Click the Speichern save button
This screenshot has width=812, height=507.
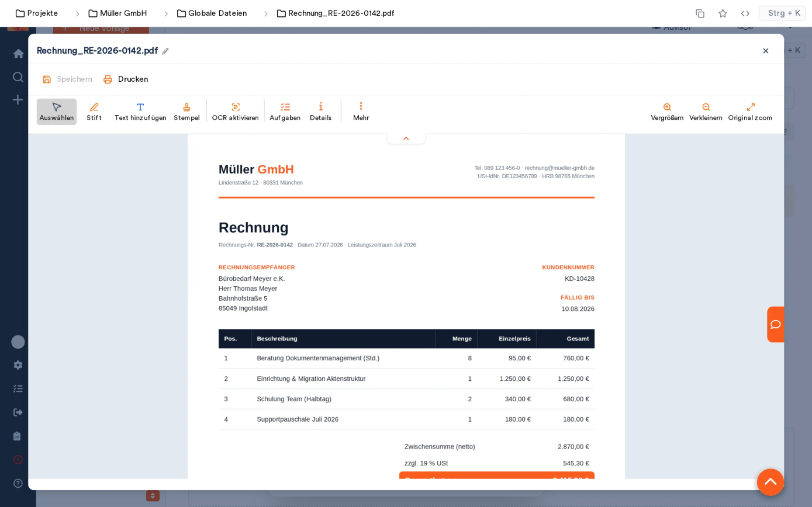[x=67, y=79]
